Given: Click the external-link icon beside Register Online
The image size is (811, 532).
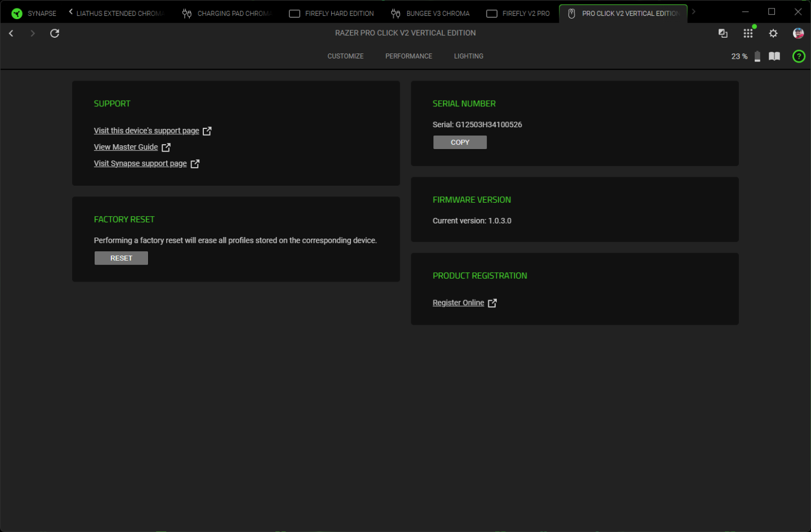Looking at the screenshot, I should (x=492, y=303).
